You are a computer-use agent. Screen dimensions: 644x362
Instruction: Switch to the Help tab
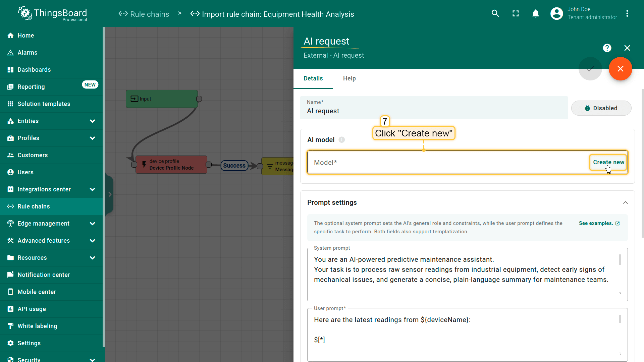click(349, 78)
